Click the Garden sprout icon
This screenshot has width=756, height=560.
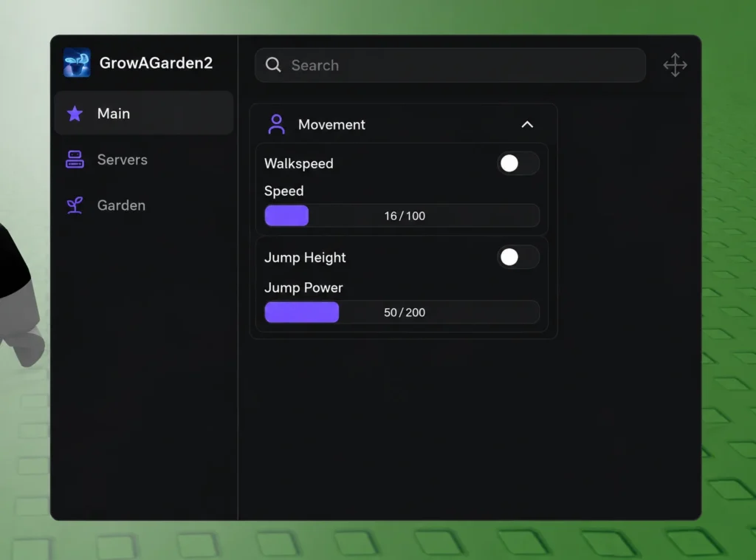(x=75, y=205)
